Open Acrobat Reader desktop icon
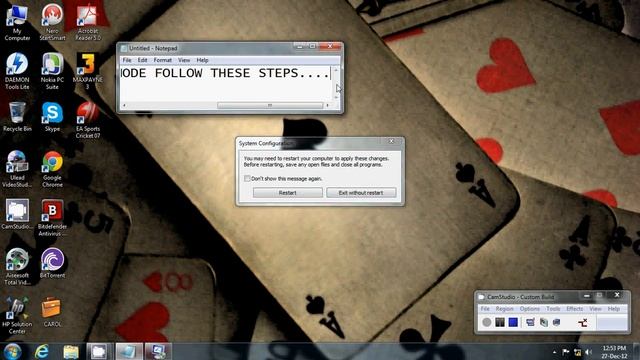 tap(88, 22)
